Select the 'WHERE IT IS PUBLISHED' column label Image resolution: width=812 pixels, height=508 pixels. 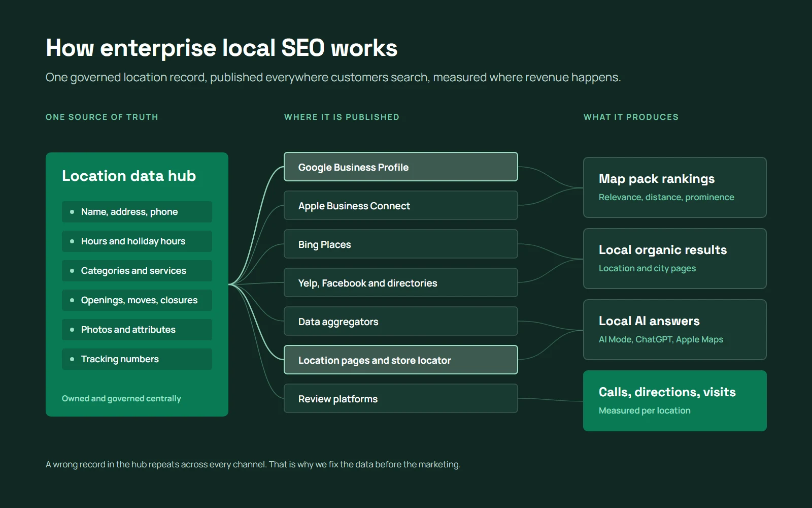342,117
